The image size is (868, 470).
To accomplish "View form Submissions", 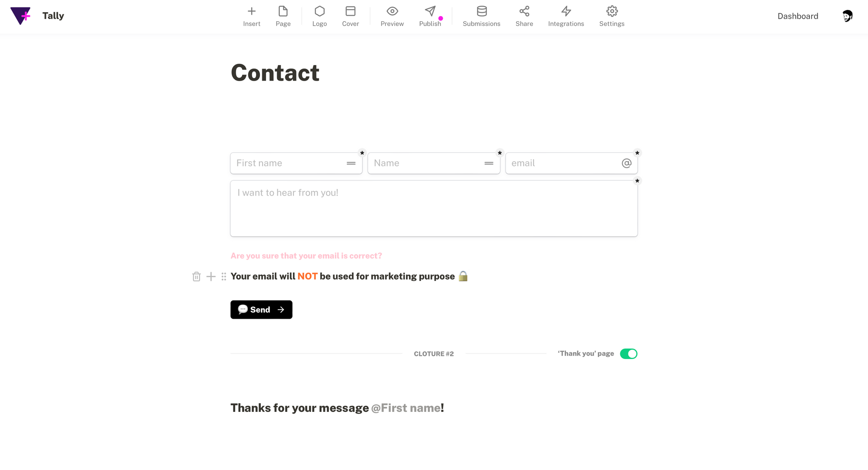I will [x=481, y=16].
